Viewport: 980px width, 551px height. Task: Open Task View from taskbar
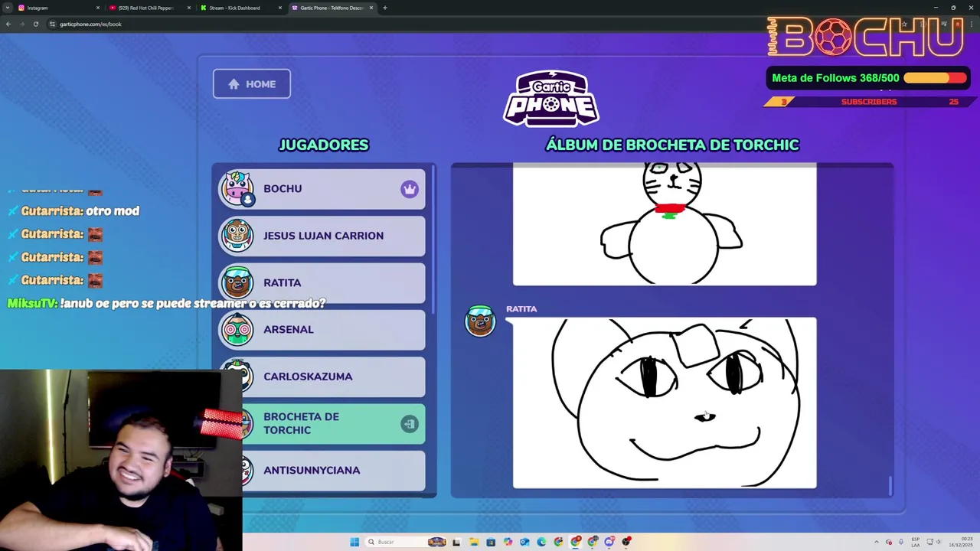[x=456, y=542]
